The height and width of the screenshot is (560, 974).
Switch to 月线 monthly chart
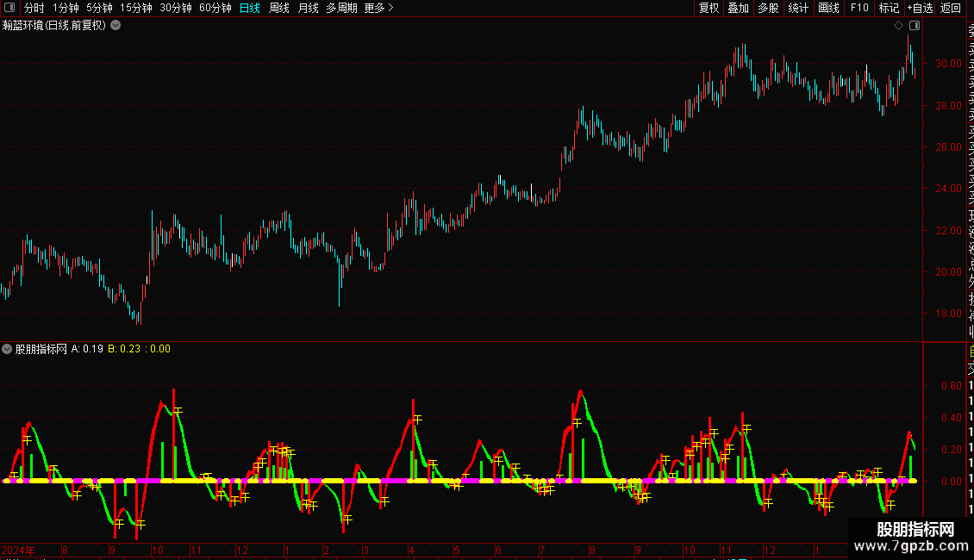click(x=308, y=8)
